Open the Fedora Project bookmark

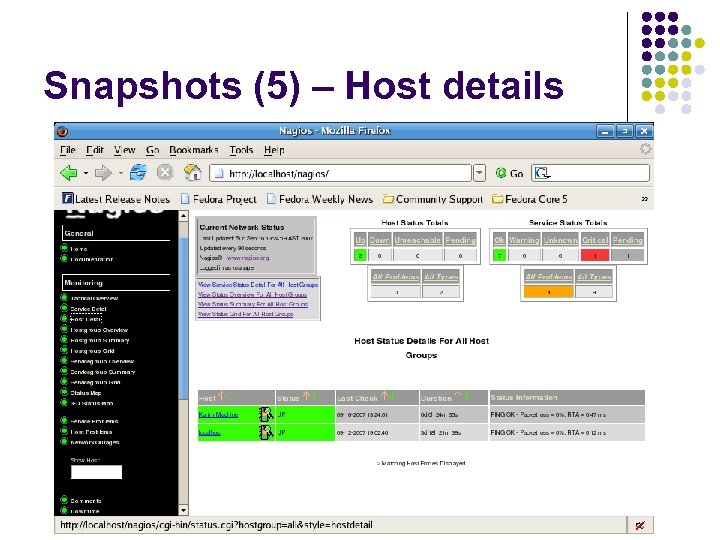pos(219,199)
